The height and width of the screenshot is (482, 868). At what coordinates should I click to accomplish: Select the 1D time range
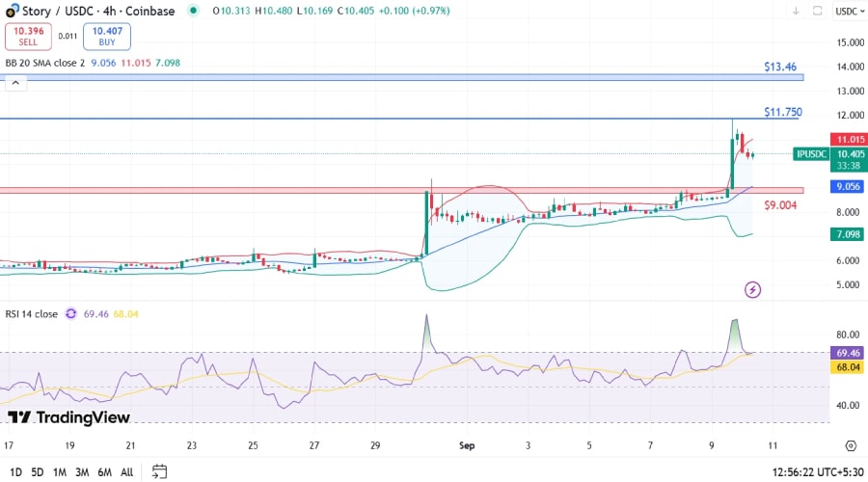[15, 472]
